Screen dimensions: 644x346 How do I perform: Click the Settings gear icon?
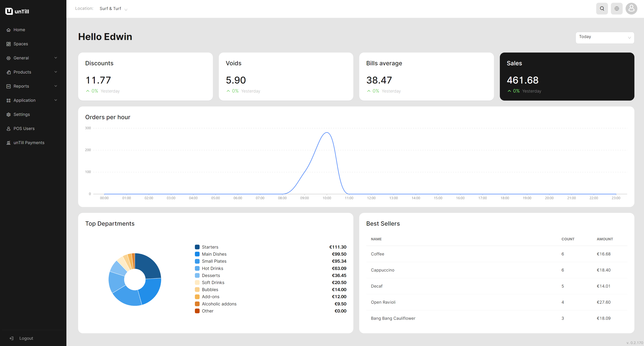click(8, 115)
